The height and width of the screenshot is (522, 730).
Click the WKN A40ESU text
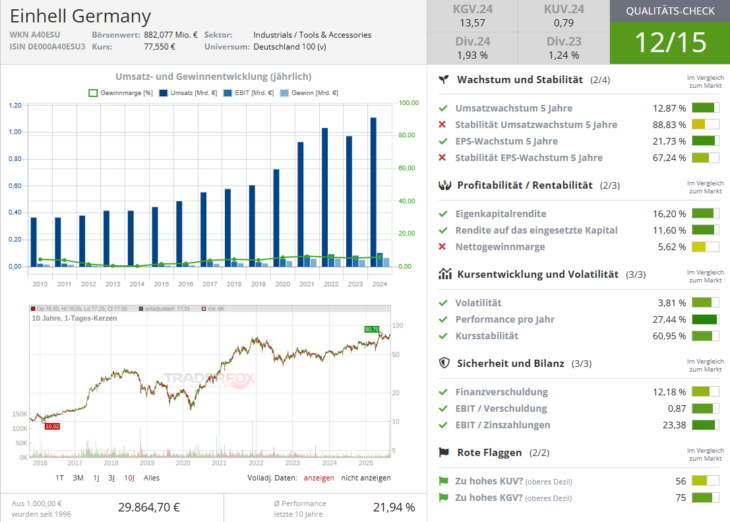coord(35,35)
